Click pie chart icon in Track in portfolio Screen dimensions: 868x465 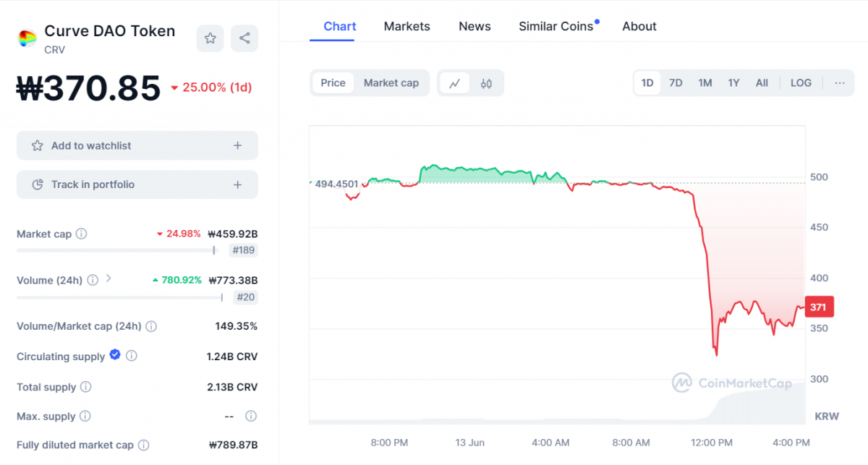point(38,184)
